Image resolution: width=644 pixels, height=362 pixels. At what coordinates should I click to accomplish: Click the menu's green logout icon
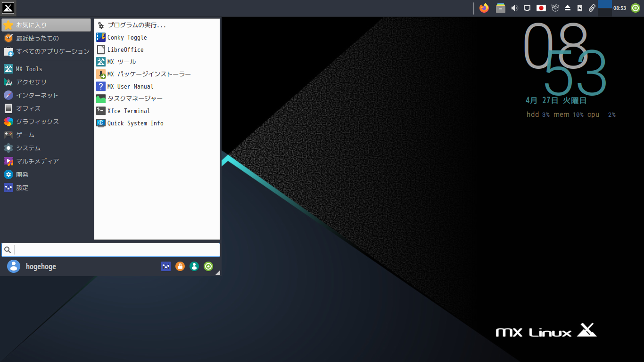[208, 266]
